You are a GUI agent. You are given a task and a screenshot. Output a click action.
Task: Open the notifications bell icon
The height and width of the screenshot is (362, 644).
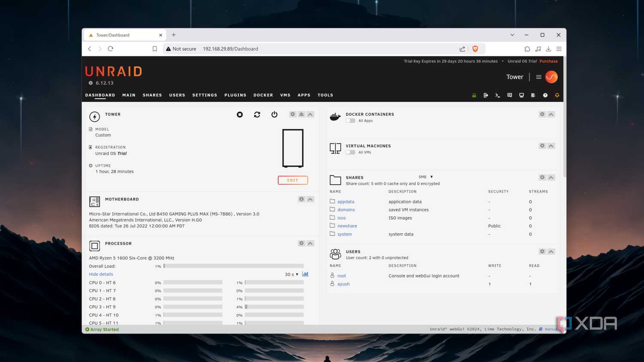tap(557, 95)
